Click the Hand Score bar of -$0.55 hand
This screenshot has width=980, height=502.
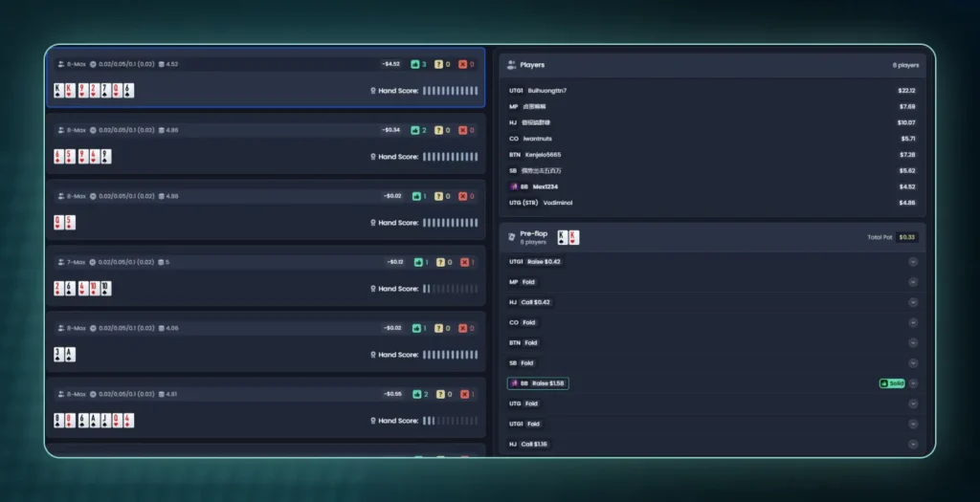[450, 421]
